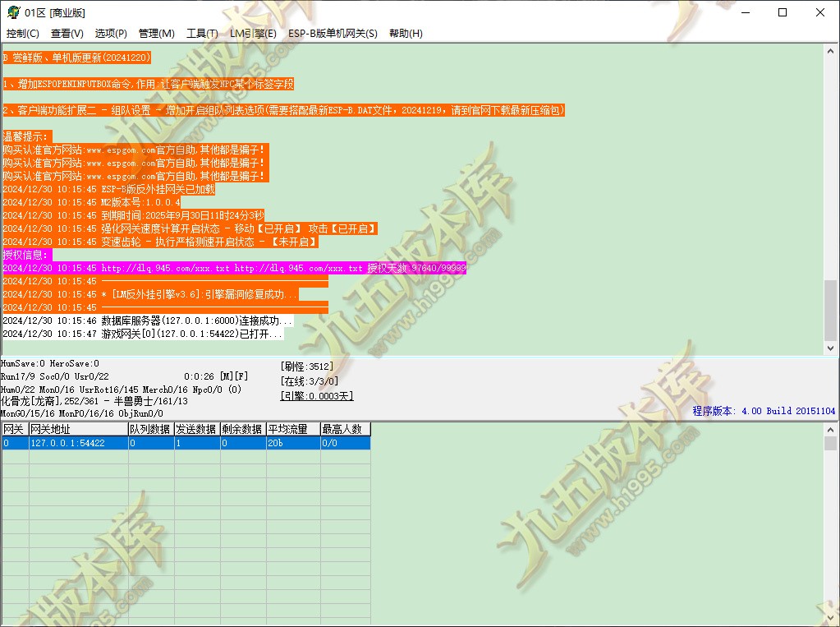Click the [刷怪:3512] status text
The height and width of the screenshot is (627, 840).
[x=306, y=367]
